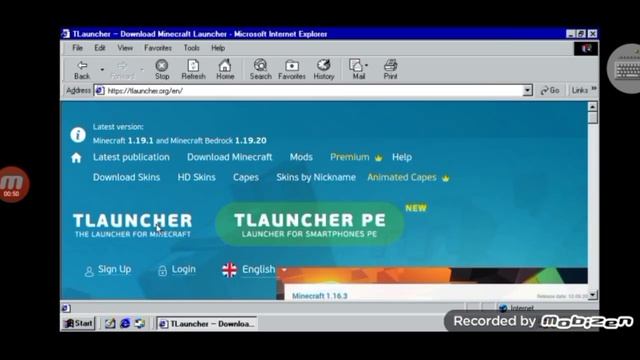Click the Mail toolbar button

358,69
